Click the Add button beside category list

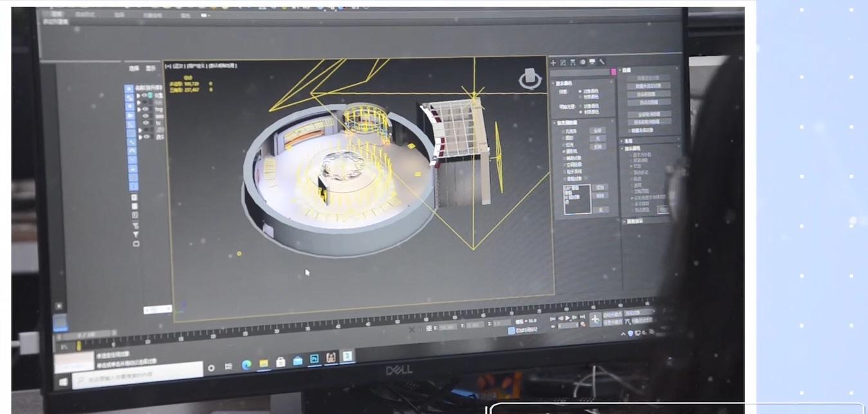click(x=600, y=187)
